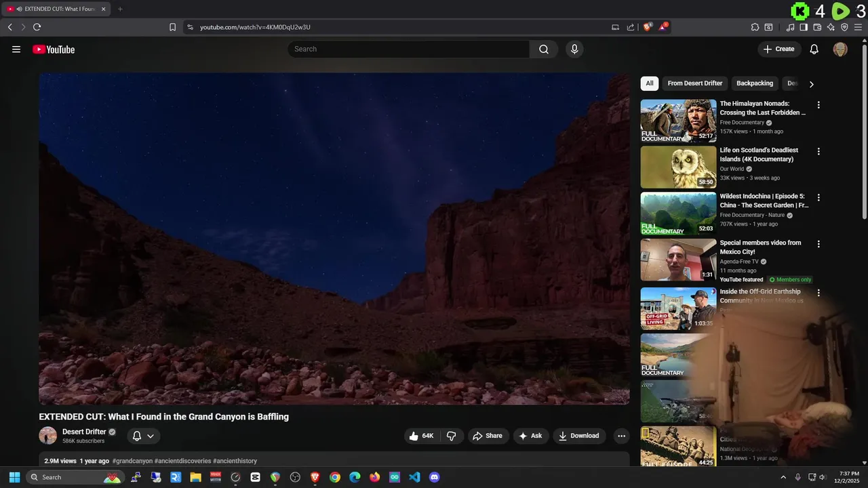The image size is (868, 488).
Task: Click the #ancientdiscoveries hashtag
Action: [x=182, y=461]
